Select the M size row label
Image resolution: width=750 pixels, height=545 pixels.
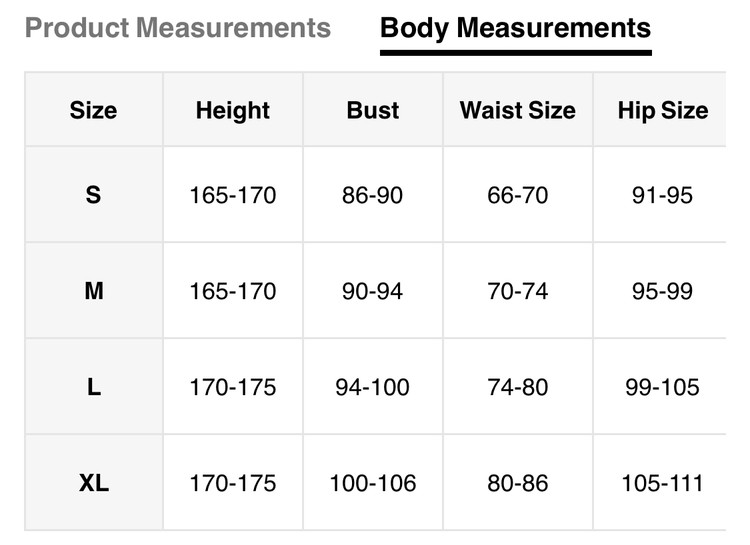[93, 291]
